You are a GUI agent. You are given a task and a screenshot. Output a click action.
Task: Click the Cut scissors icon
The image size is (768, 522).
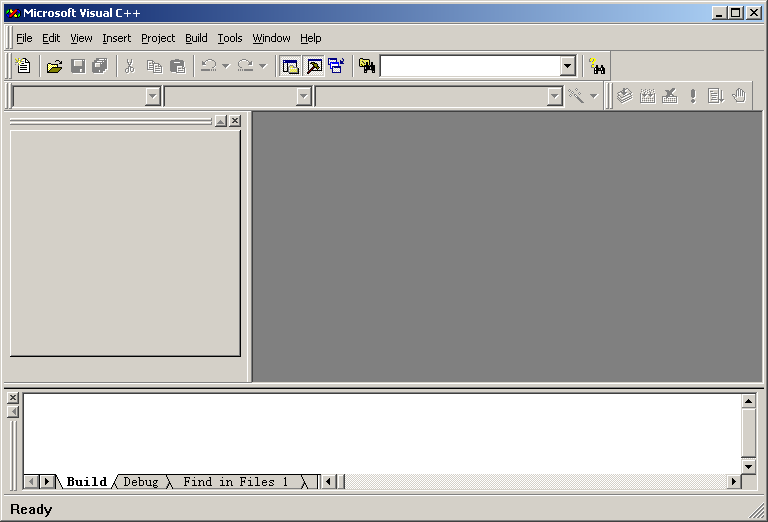[x=130, y=66]
